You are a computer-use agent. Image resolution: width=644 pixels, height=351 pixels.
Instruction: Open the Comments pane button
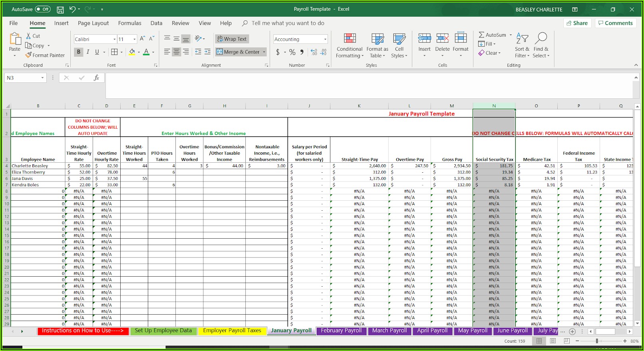pos(615,23)
